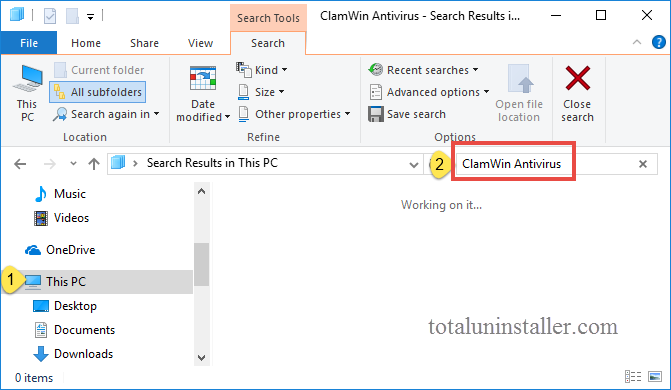Click the 0 items status text
This screenshot has width=671, height=390.
pos(34,378)
